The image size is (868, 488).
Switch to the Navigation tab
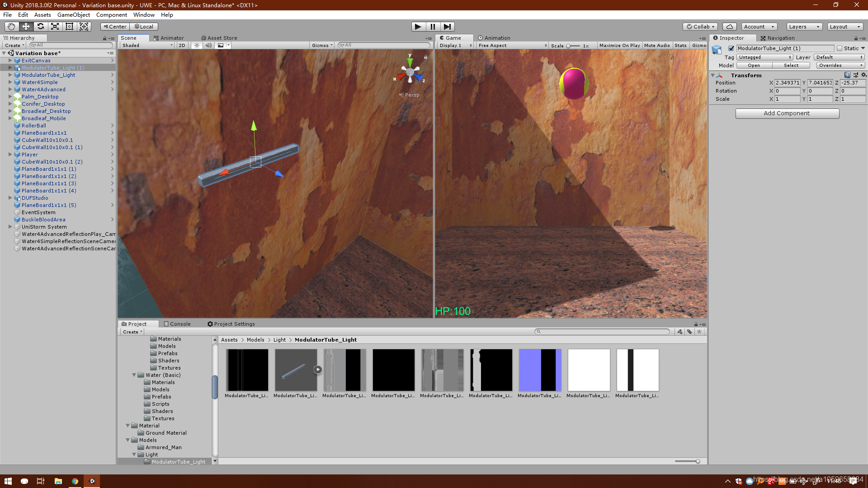pos(777,38)
